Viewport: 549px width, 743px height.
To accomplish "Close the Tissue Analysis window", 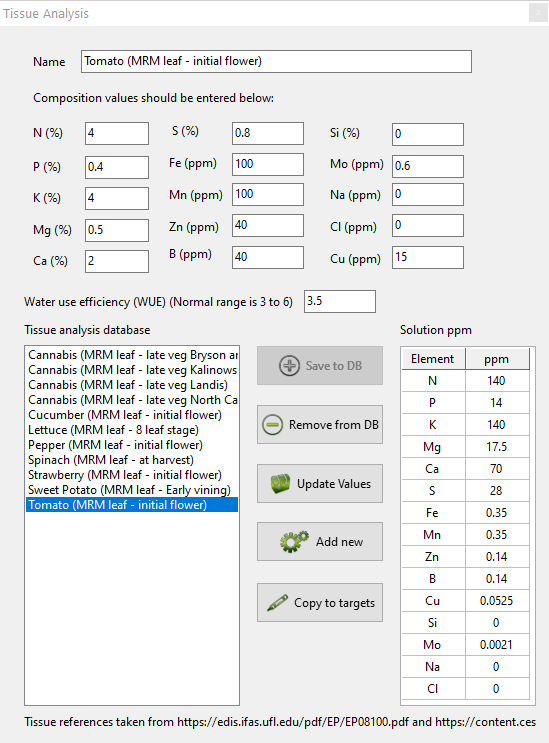I will click(538, 13).
